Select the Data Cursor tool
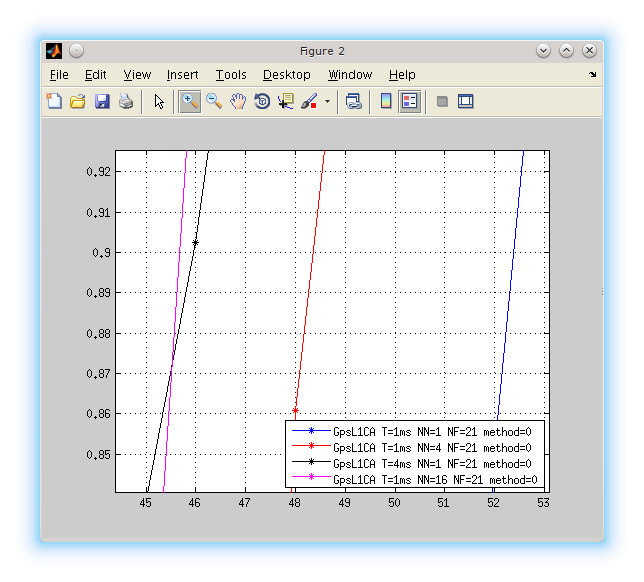644x582 pixels. coord(287,101)
